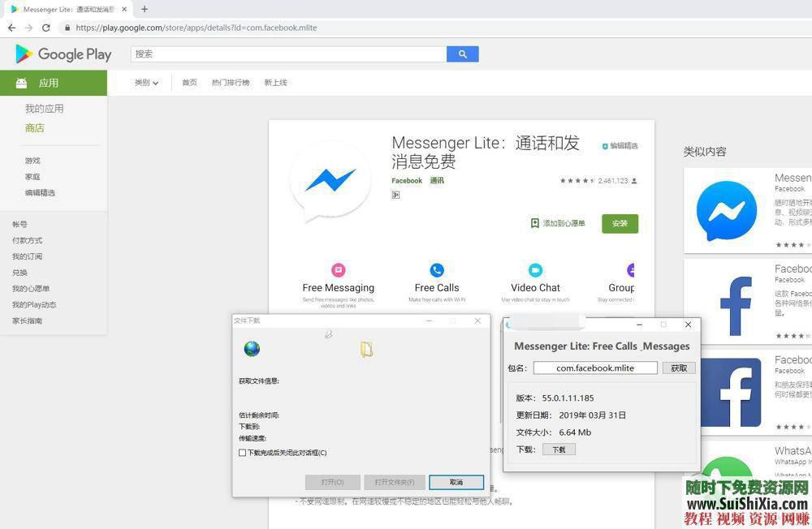Image resolution: width=812 pixels, height=529 pixels.
Task: Open 我的应用 in the sidebar
Action: (x=45, y=109)
